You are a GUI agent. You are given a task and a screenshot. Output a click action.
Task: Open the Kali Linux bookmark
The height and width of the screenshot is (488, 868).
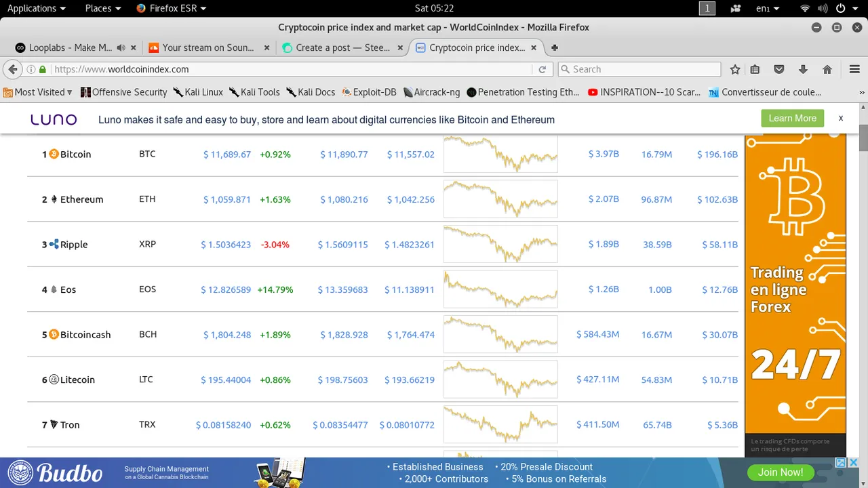point(198,92)
